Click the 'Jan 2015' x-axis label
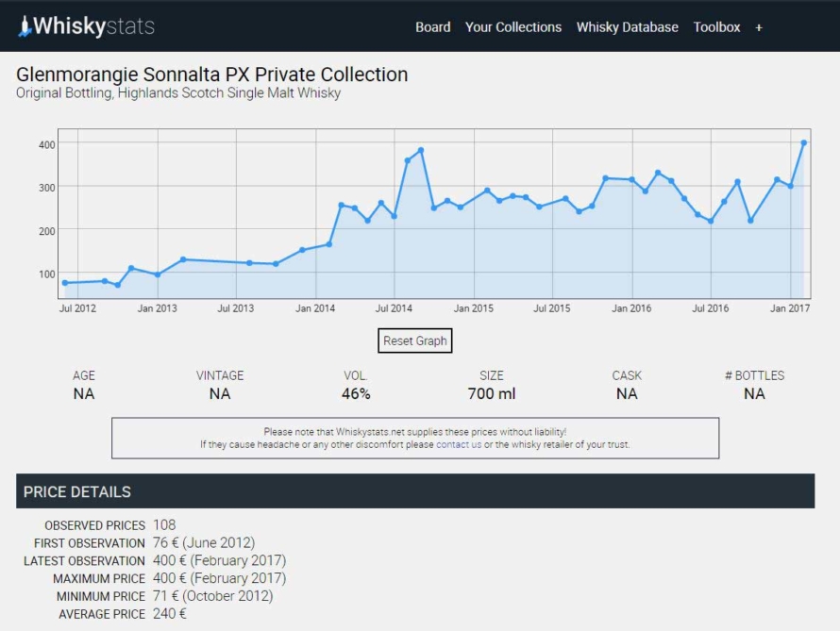The image size is (840, 631). (474, 308)
